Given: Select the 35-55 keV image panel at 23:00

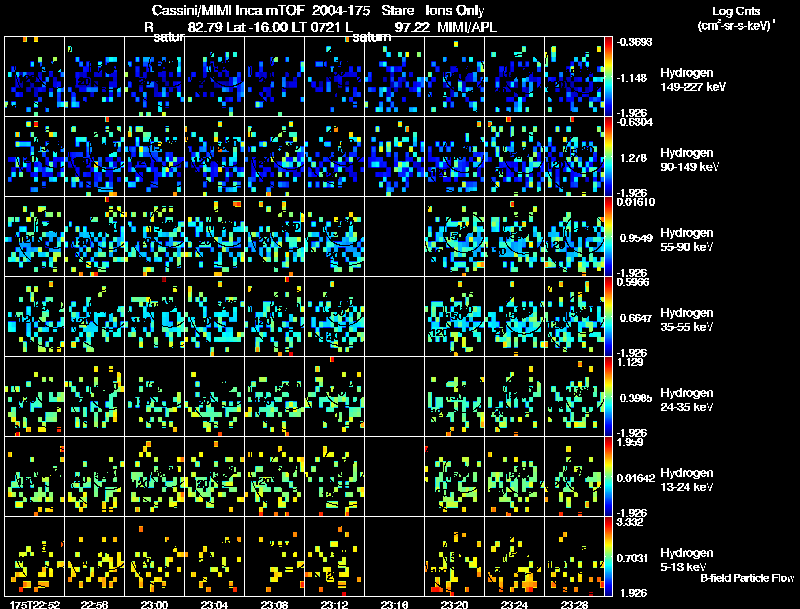Looking at the screenshot, I should 154,317.
